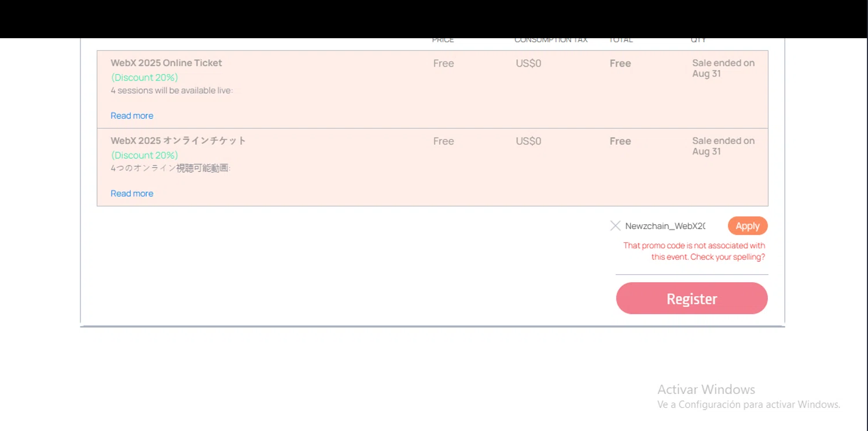Open Read more under WebX 2025 オンラインチケット

132,193
